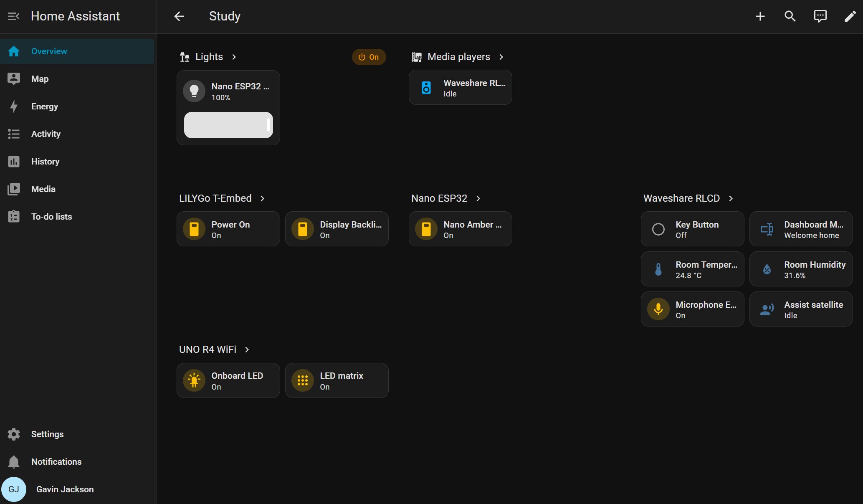Click the Room Humidity droplet icon
This screenshot has height=504, width=863.
tap(767, 269)
